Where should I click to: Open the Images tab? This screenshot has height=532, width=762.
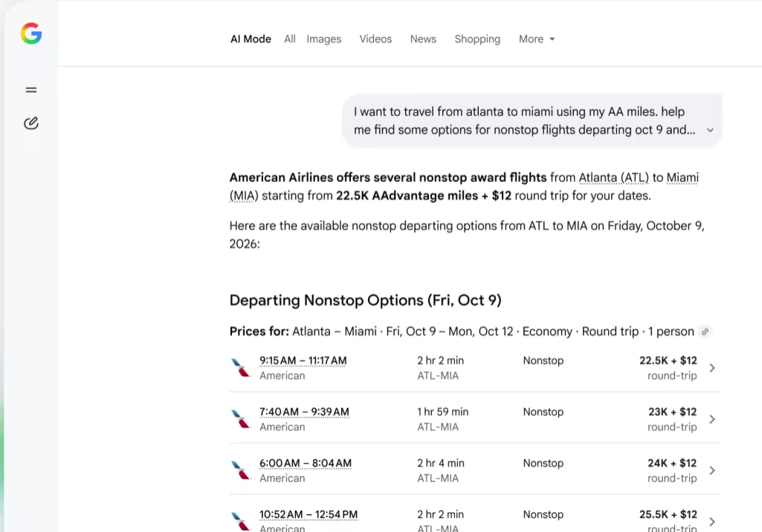point(323,39)
